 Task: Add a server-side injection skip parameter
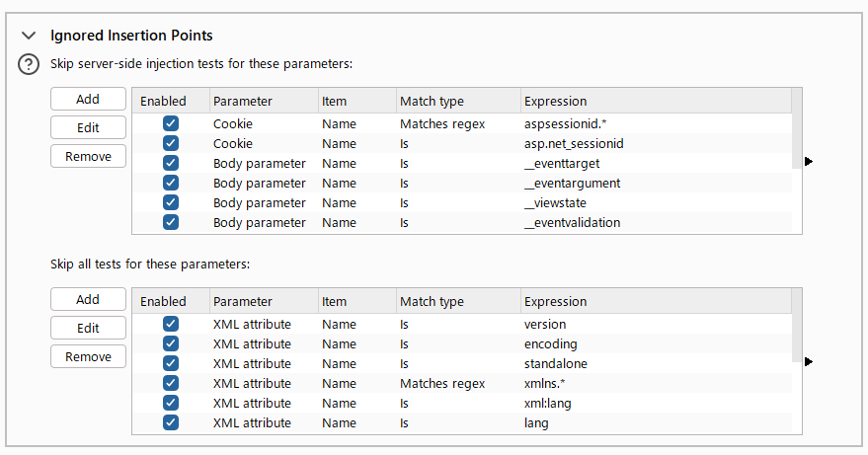click(88, 99)
